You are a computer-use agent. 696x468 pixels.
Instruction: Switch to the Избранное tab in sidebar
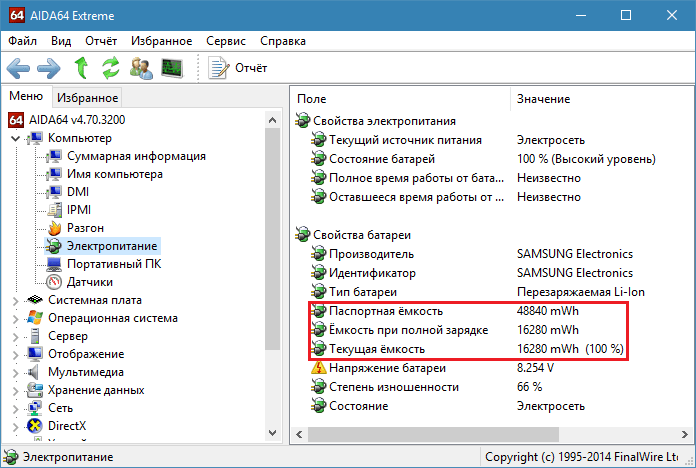click(87, 98)
